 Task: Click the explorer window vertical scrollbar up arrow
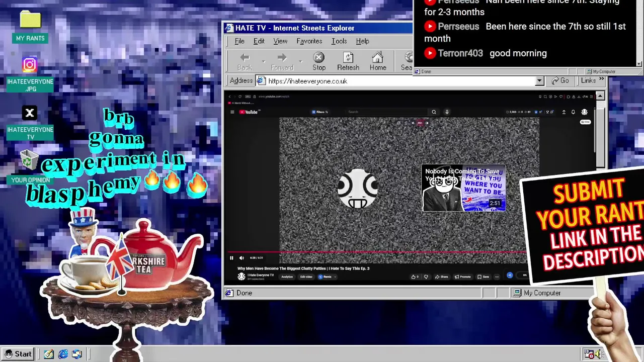[x=601, y=96]
